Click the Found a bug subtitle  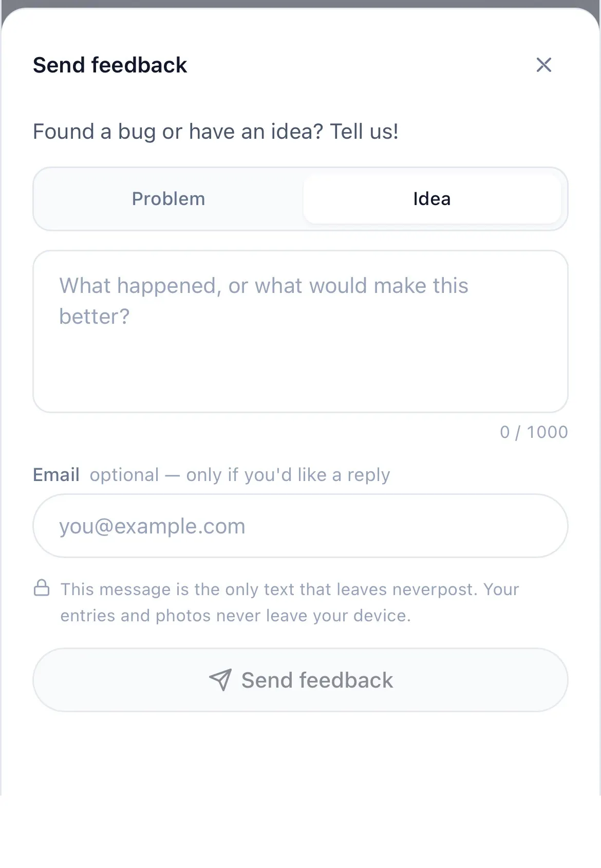pos(216,132)
